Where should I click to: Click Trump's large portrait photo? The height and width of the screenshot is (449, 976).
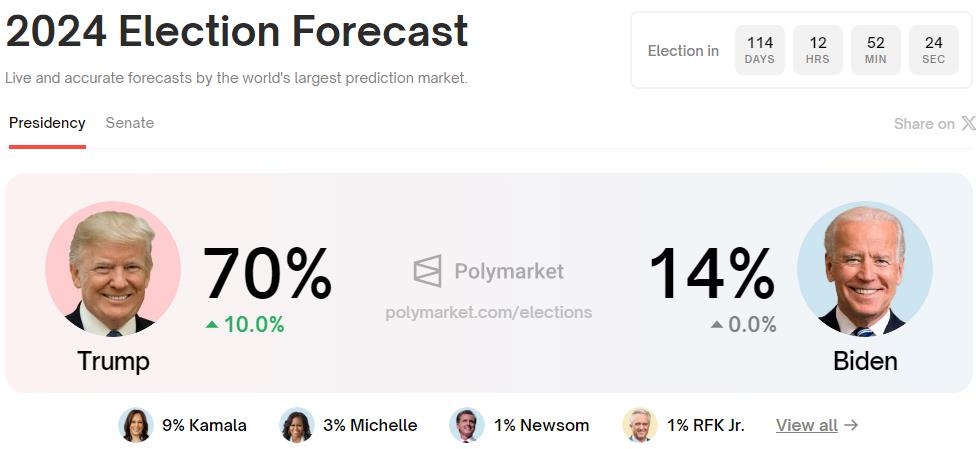113,269
